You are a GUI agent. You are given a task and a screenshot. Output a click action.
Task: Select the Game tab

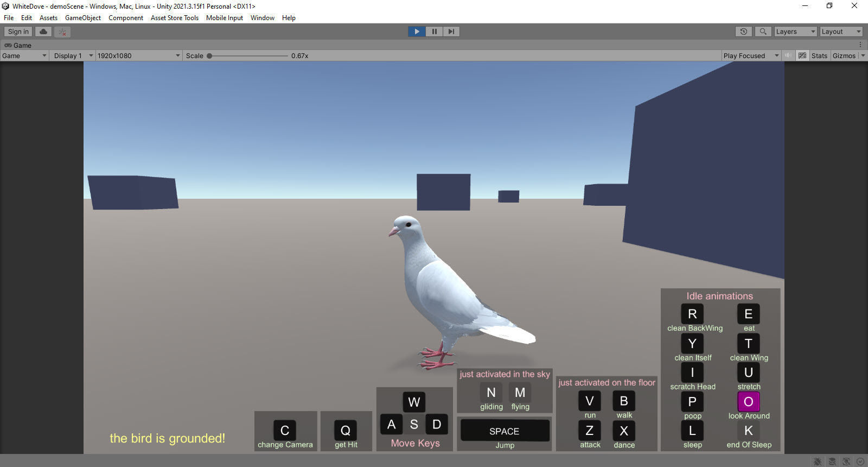point(18,45)
